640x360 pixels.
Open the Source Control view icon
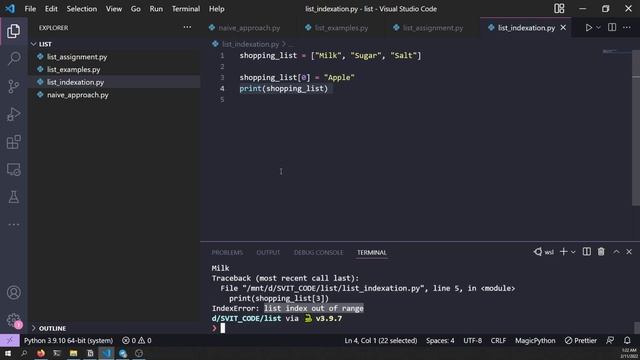[x=13, y=86]
